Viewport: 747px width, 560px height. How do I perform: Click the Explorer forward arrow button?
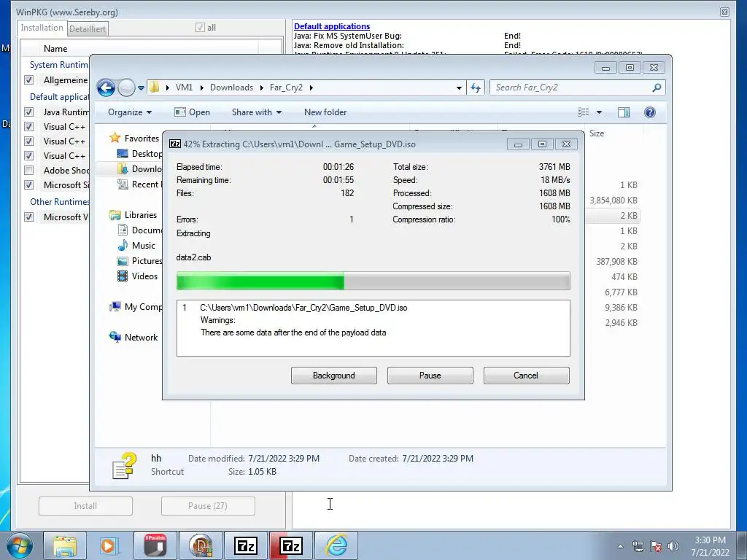pyautogui.click(x=126, y=87)
